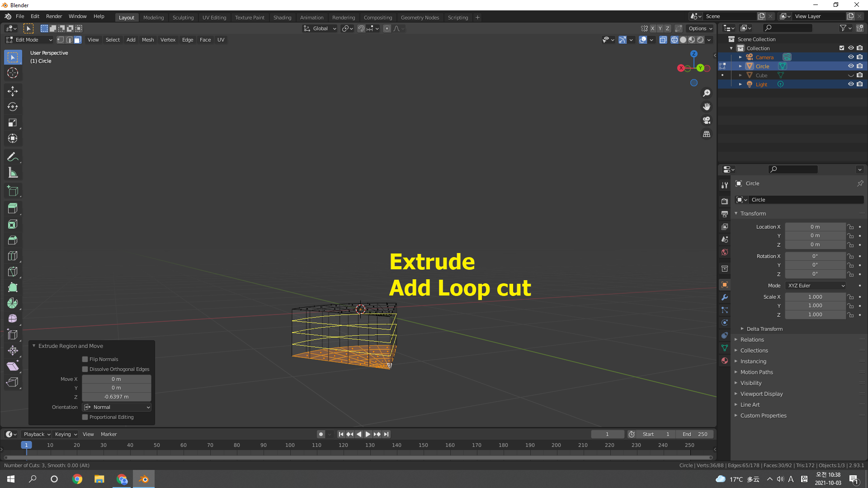Switch to the Sculpting workspace tab
The image size is (868, 488).
(183, 17)
